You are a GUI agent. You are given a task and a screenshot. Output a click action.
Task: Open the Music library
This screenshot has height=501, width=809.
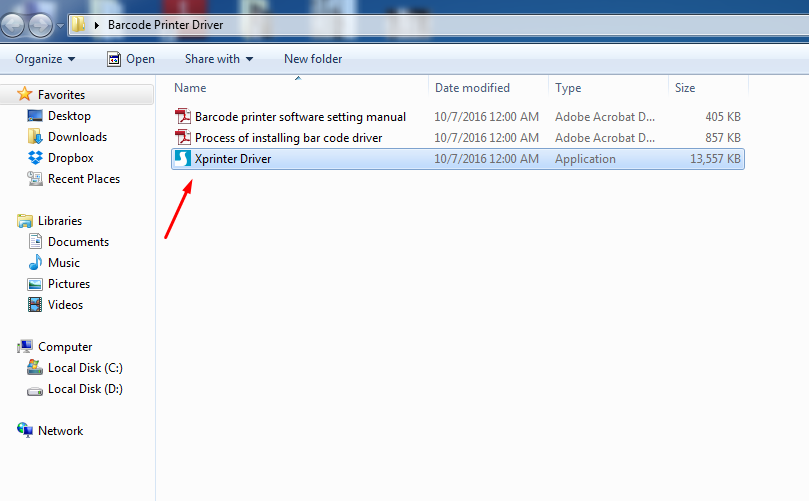(64, 263)
